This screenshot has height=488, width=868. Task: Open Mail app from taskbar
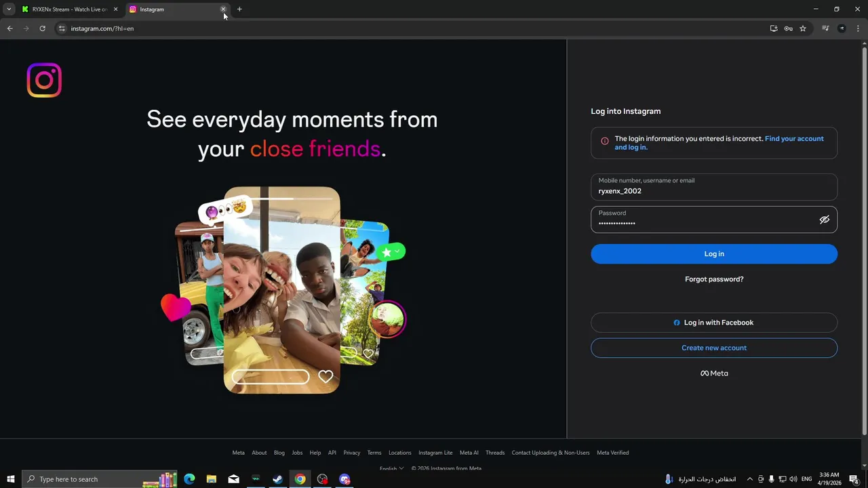(x=234, y=479)
